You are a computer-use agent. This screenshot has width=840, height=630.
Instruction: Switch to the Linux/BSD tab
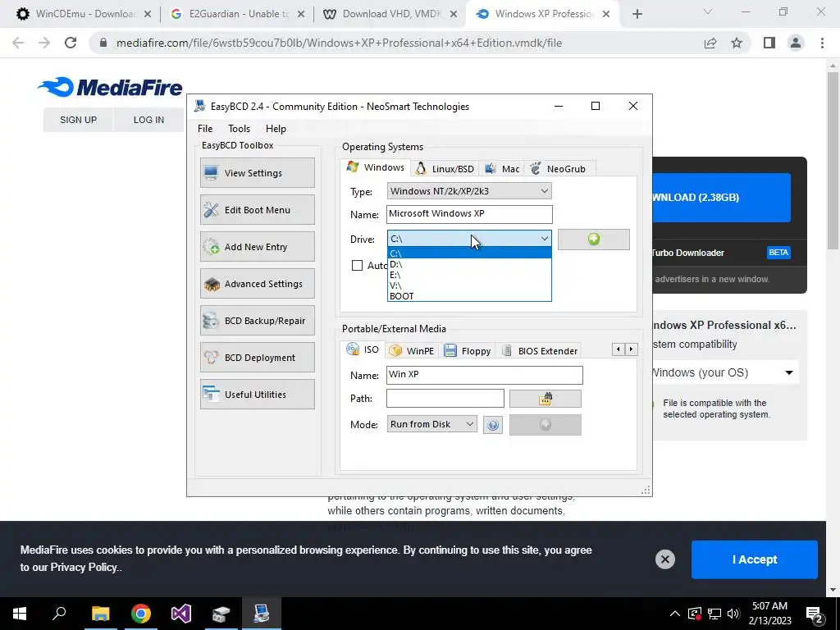click(x=445, y=169)
